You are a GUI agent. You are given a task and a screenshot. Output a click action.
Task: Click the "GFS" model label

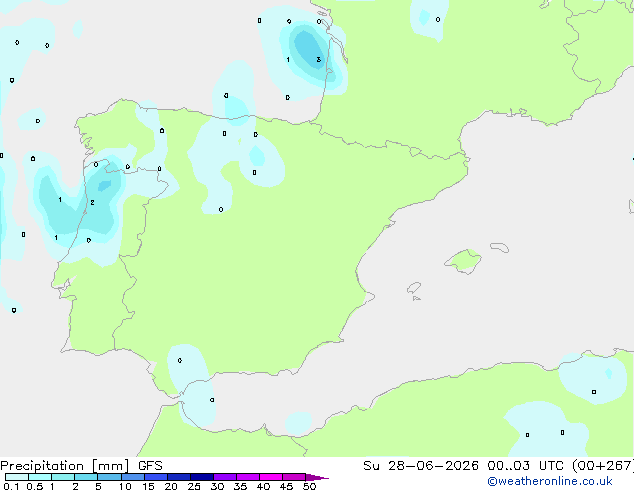click(x=150, y=466)
